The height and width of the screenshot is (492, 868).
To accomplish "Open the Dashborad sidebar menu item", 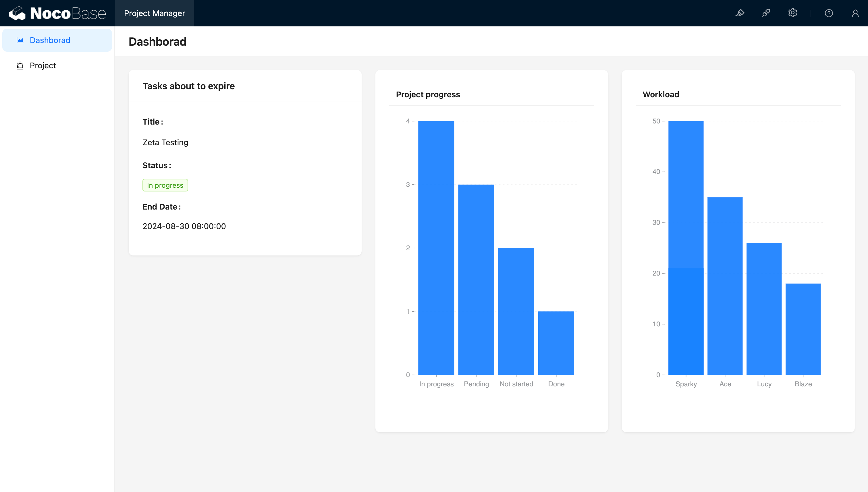I will [x=57, y=40].
